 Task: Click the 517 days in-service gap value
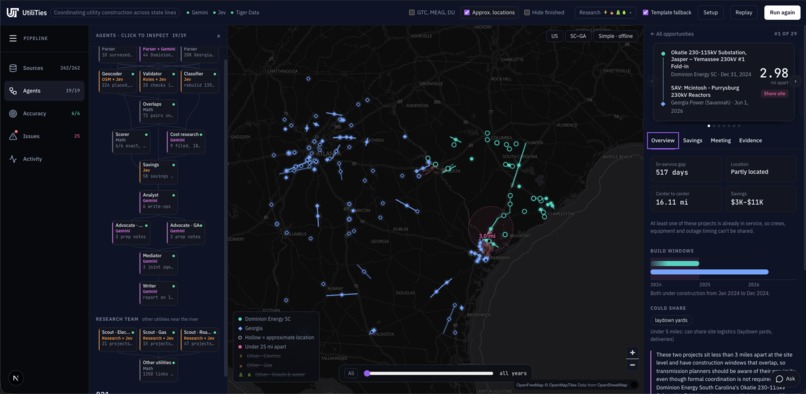point(672,172)
